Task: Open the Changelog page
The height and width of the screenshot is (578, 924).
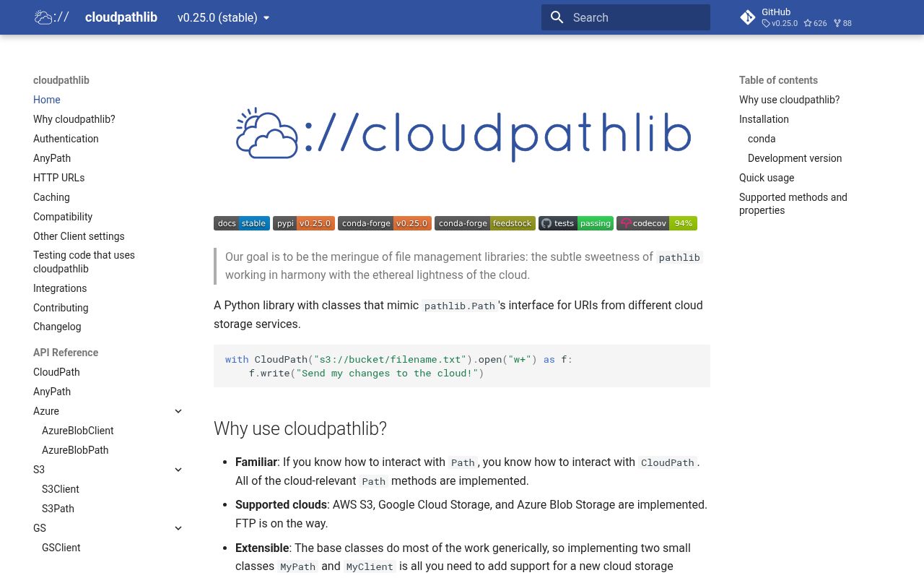Action: click(x=57, y=327)
